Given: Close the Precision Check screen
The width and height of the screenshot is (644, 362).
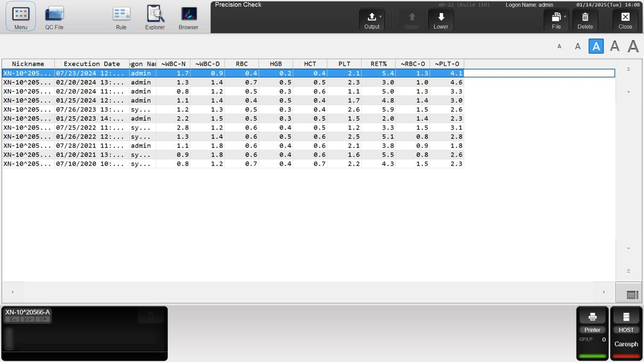Looking at the screenshot, I should click(625, 20).
